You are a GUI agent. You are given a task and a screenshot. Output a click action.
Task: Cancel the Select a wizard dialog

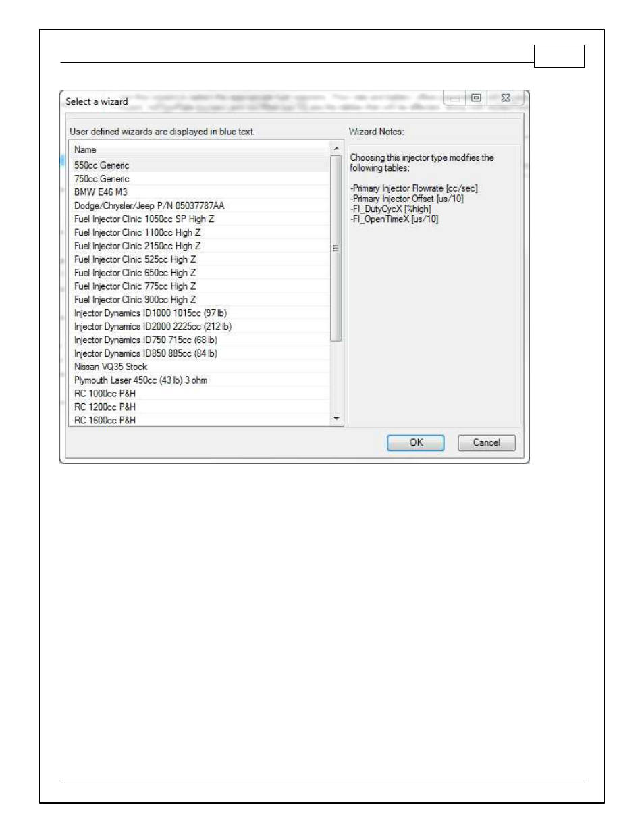[486, 442]
